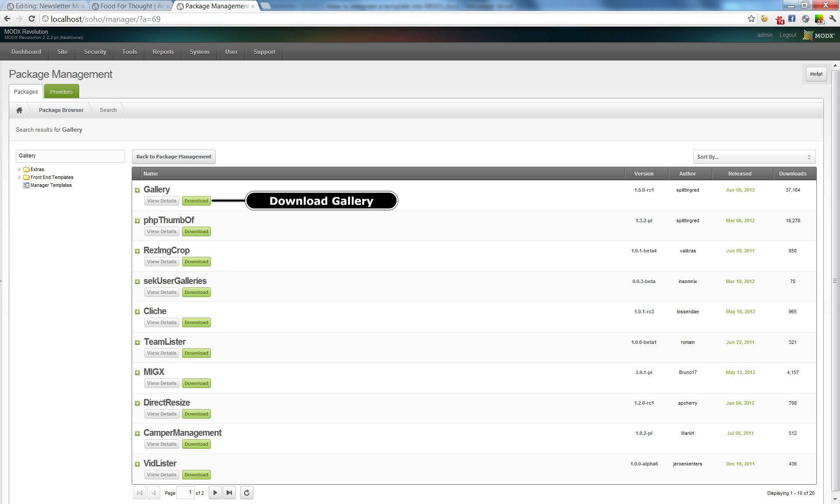Open the Site menu

coord(63,52)
